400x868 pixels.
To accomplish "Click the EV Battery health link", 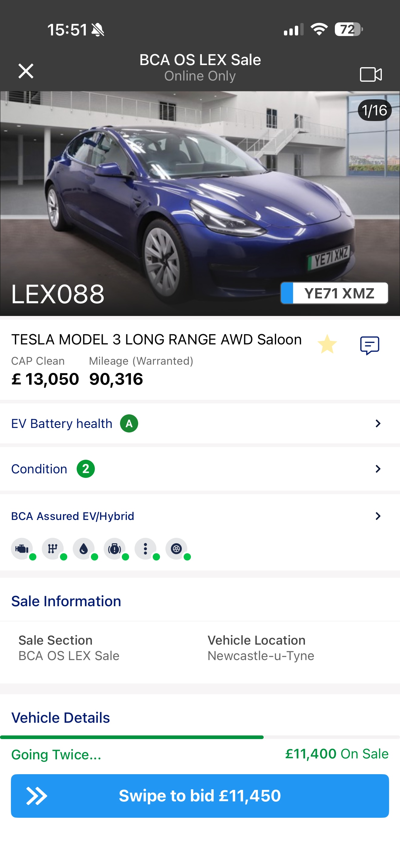I will click(62, 423).
